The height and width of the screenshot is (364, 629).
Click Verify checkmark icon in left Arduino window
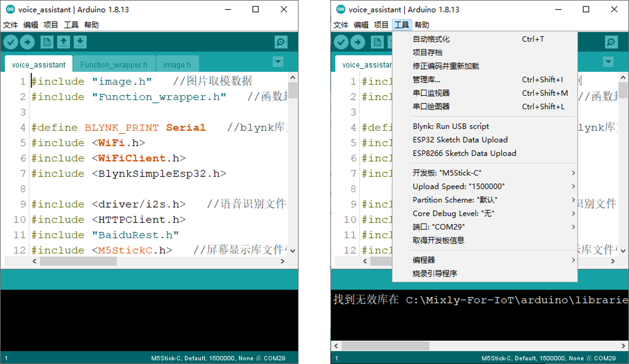coord(11,42)
